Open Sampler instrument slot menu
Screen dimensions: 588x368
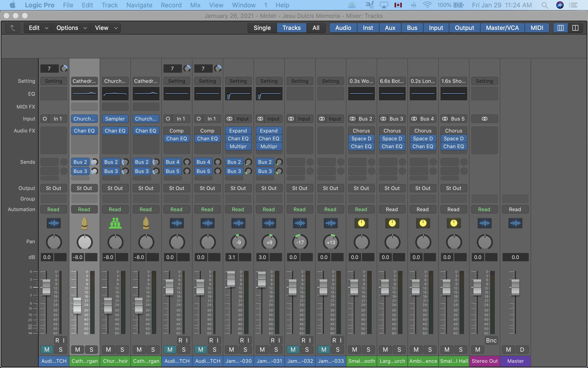[x=115, y=119]
